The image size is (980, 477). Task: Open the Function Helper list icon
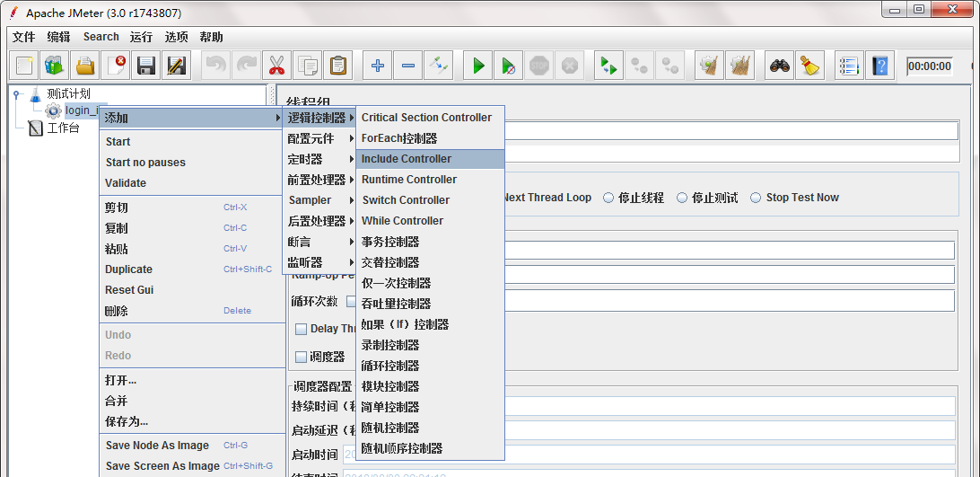coord(849,65)
